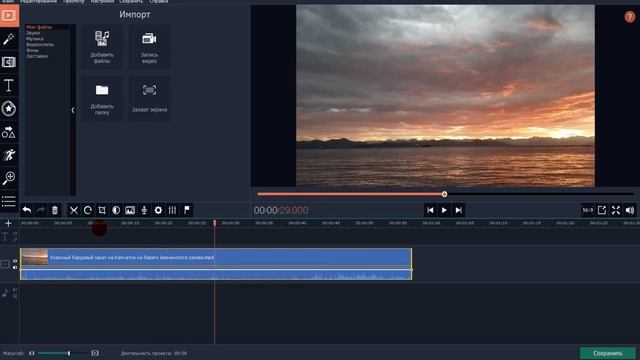Rotate the selected clip

click(x=88, y=210)
